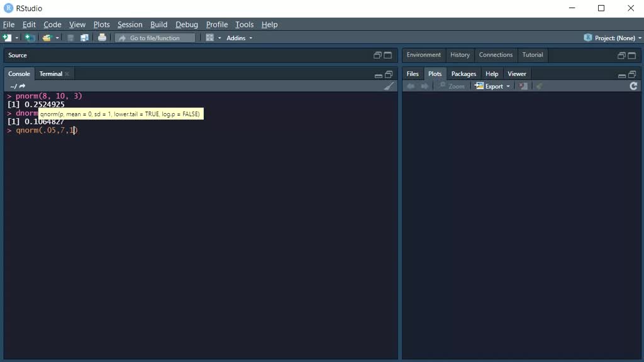The width and height of the screenshot is (644, 362).
Task: Click the Workspace Panes grid icon
Action: [210, 38]
